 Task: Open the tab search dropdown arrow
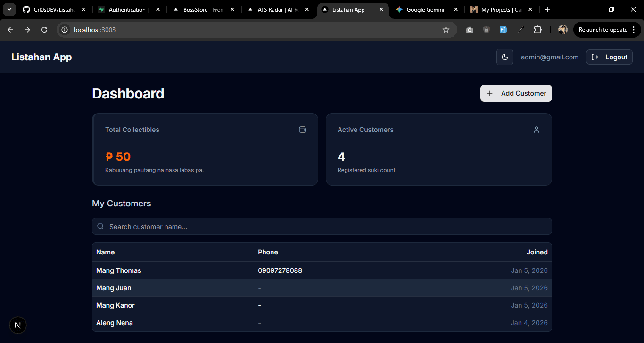coord(9,9)
